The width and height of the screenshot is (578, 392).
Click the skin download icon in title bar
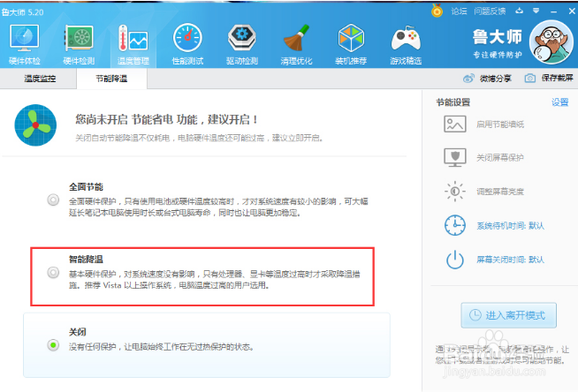pyautogui.click(x=520, y=11)
